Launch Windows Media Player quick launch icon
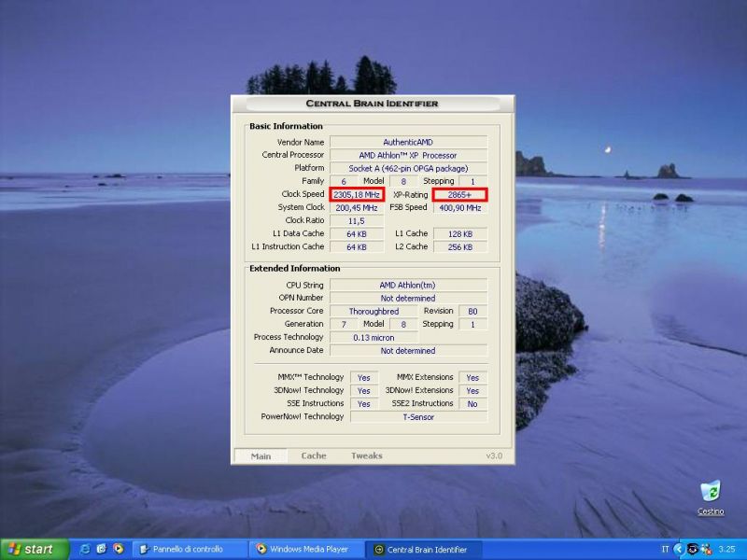747x560 pixels. click(119, 549)
